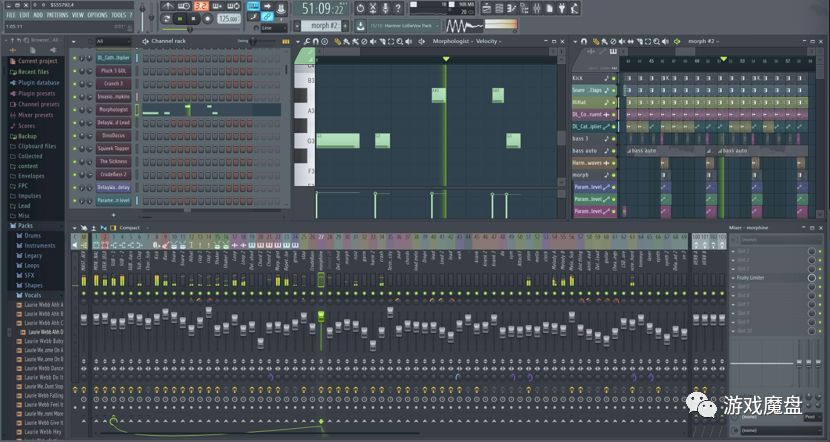Select the Fruity Limiter mixer effect slot
Viewport: 830px width, 442px height.
pyautogui.click(x=772, y=277)
